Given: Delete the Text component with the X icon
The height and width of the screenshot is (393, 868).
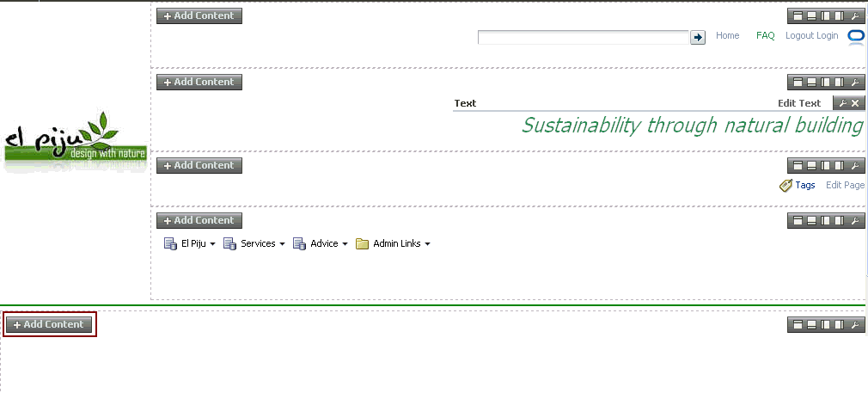Looking at the screenshot, I should (855, 103).
